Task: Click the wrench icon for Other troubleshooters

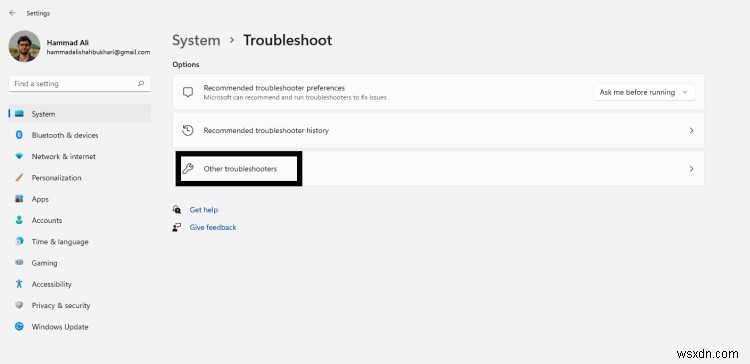Action: pyautogui.click(x=188, y=168)
